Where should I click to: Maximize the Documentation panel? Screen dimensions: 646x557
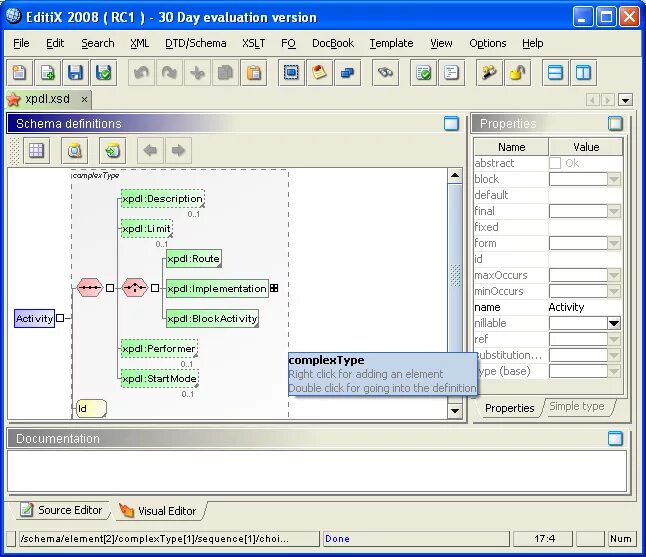click(615, 438)
